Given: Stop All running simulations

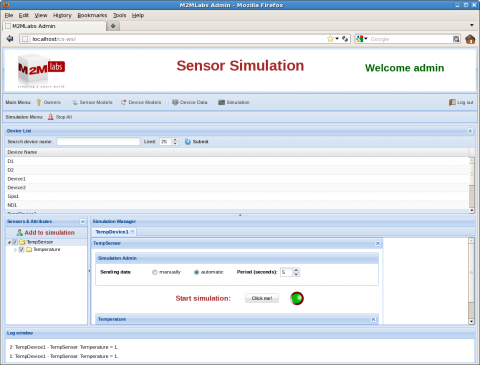Looking at the screenshot, I should tap(60, 117).
